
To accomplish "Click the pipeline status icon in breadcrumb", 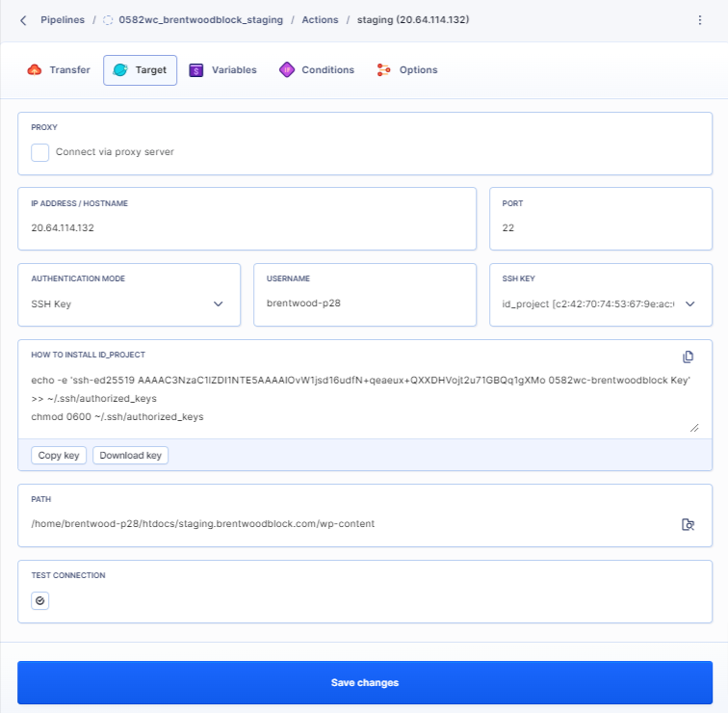I will point(108,20).
